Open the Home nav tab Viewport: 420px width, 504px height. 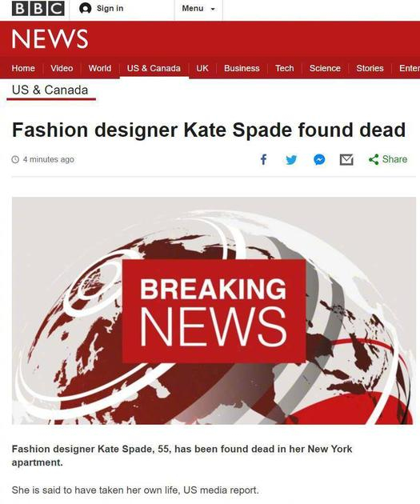tap(23, 68)
